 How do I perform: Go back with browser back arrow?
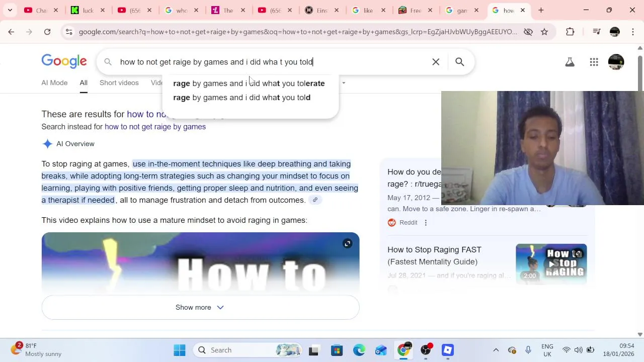click(x=11, y=32)
